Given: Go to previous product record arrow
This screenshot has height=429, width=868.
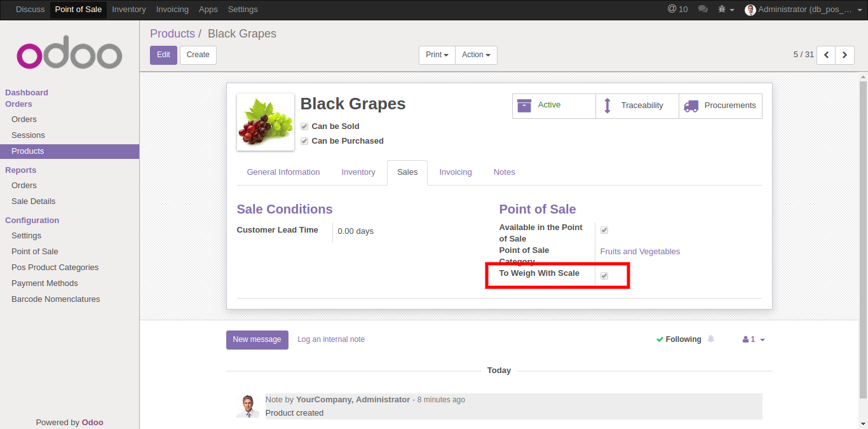Looking at the screenshot, I should [826, 55].
